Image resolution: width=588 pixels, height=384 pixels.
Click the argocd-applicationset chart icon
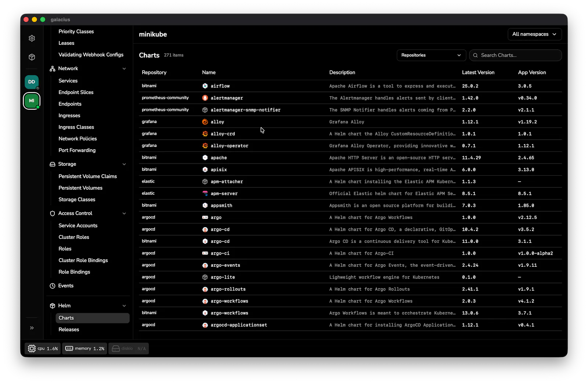click(x=205, y=325)
